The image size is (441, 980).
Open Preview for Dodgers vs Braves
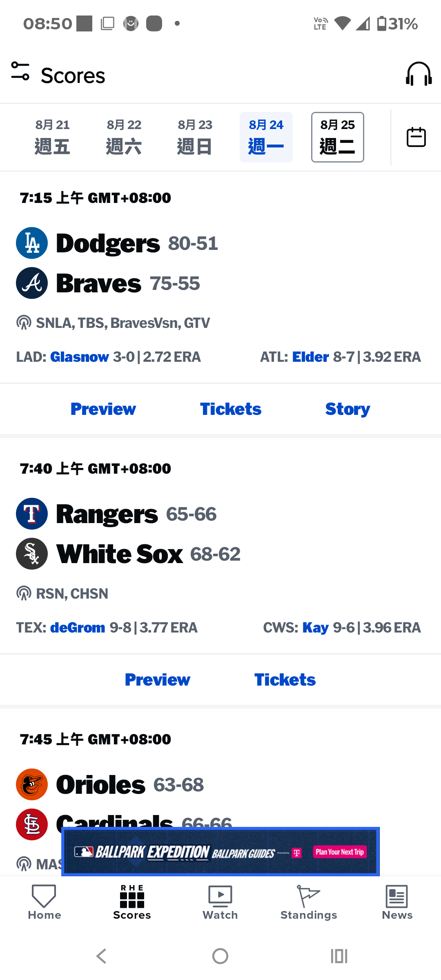[x=103, y=409]
